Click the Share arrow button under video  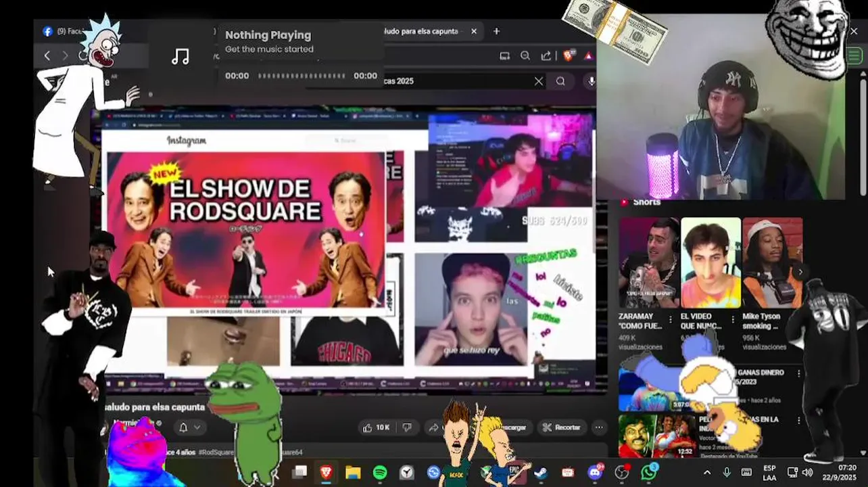pos(433,427)
